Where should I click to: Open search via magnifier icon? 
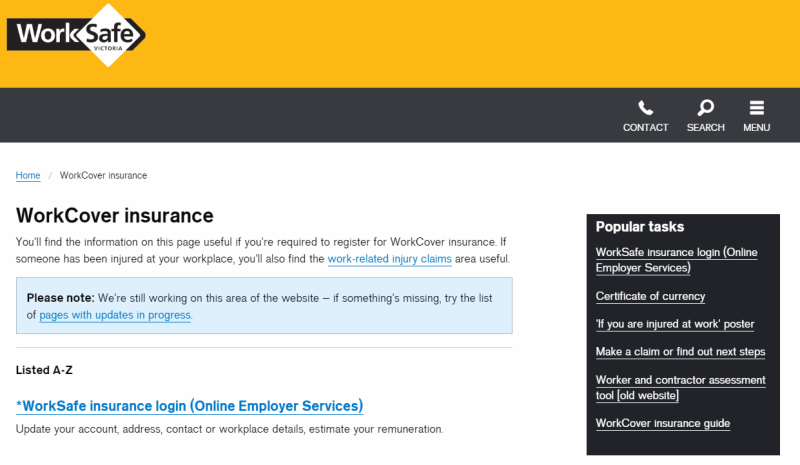(x=706, y=108)
